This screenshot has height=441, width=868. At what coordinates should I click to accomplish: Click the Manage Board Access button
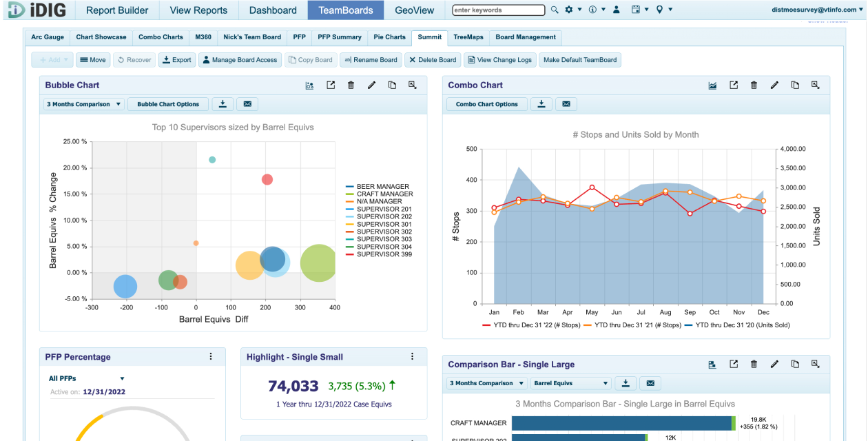point(239,60)
